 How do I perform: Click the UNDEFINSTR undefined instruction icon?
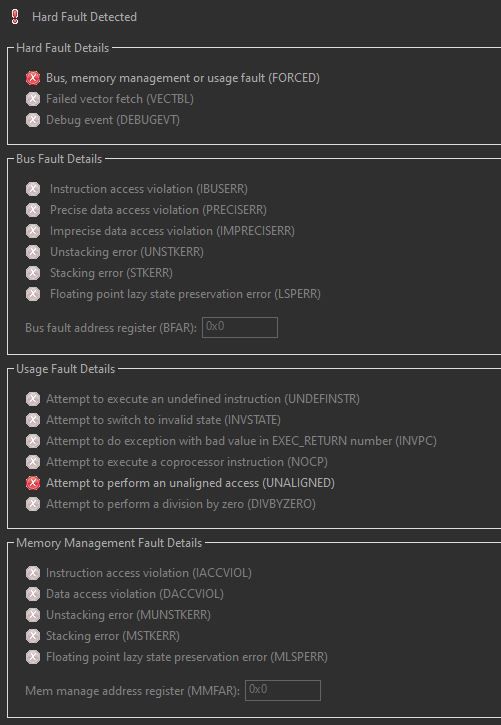pos(33,399)
